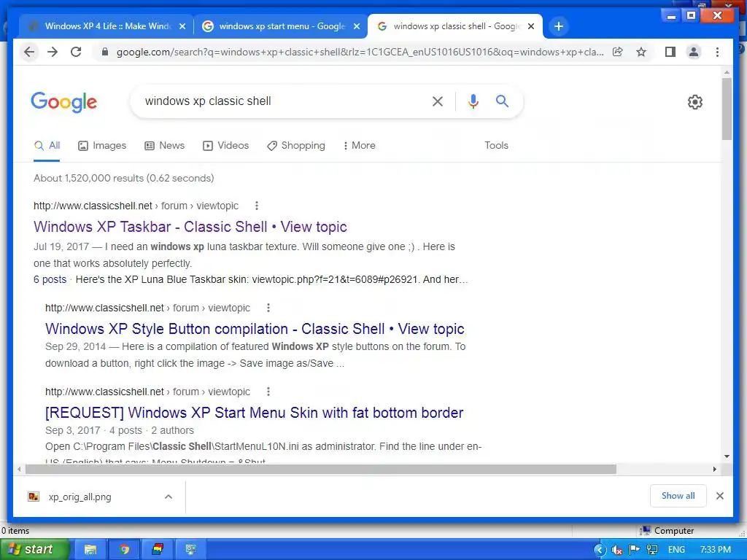Open the search Tools options
This screenshot has height=560, width=747.
496,145
